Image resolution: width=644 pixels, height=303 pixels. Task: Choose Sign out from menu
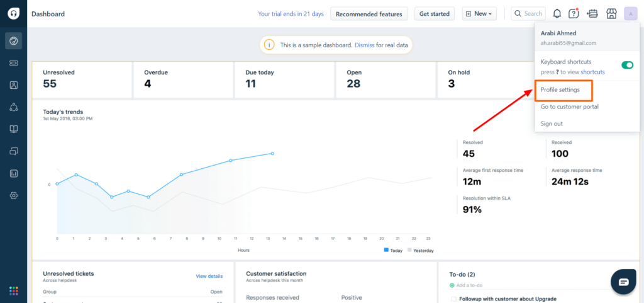(x=552, y=123)
